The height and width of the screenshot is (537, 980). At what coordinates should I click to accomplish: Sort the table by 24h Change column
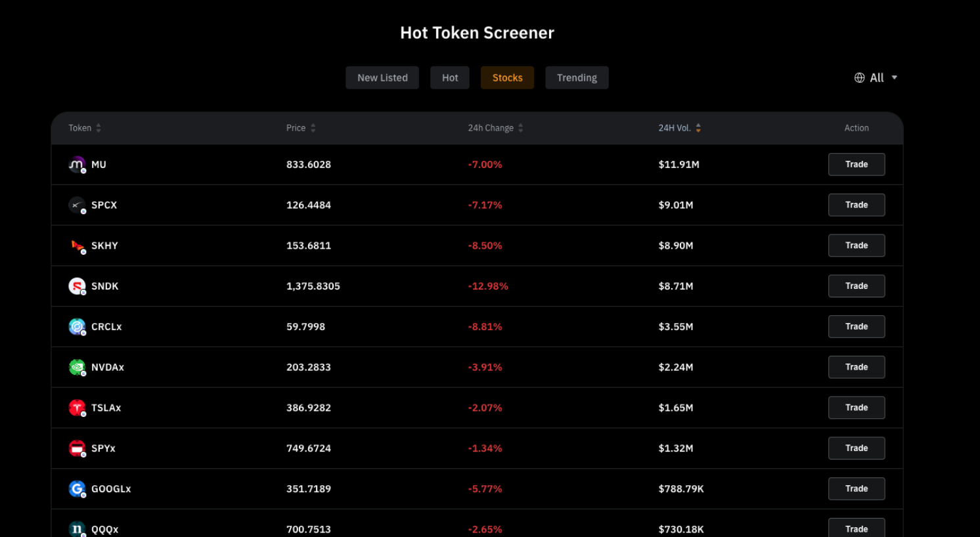pyautogui.click(x=495, y=128)
